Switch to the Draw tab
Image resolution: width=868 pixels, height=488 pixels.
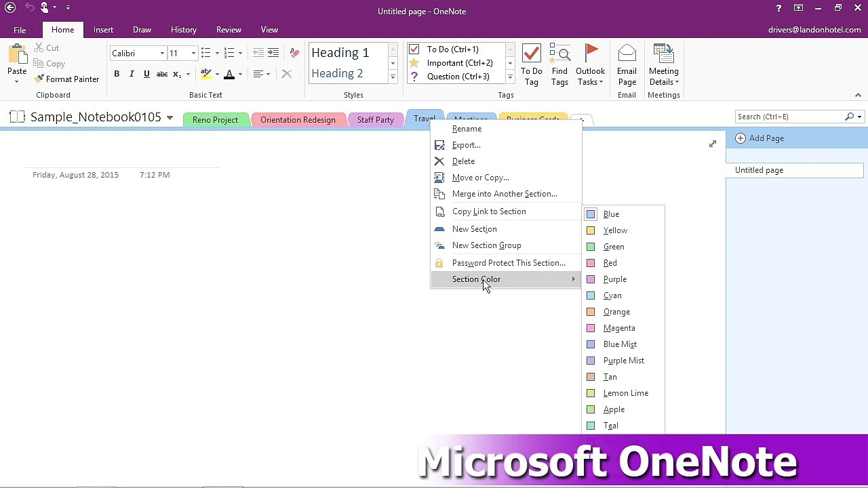tap(142, 30)
